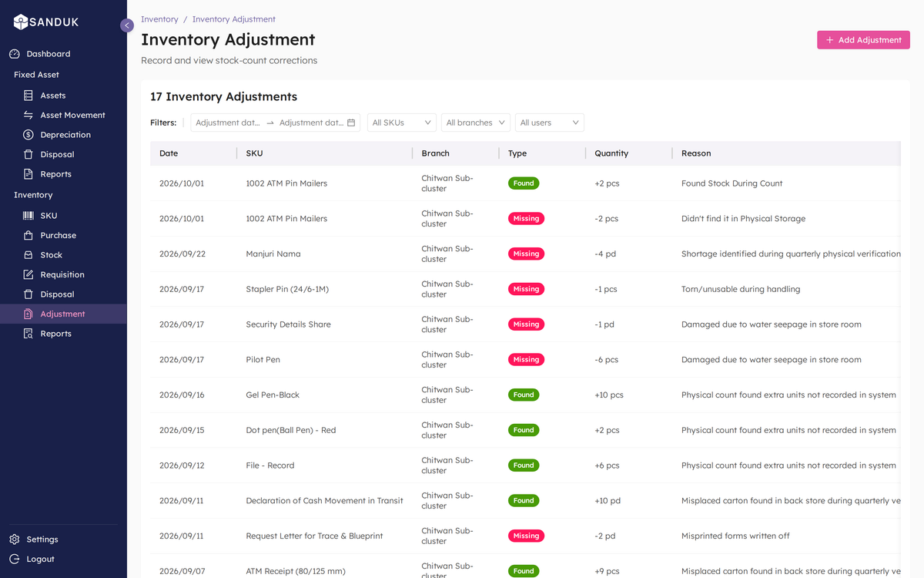Click the Found badge for File - Record
Viewport: 924px width, 578px height.
tap(524, 465)
